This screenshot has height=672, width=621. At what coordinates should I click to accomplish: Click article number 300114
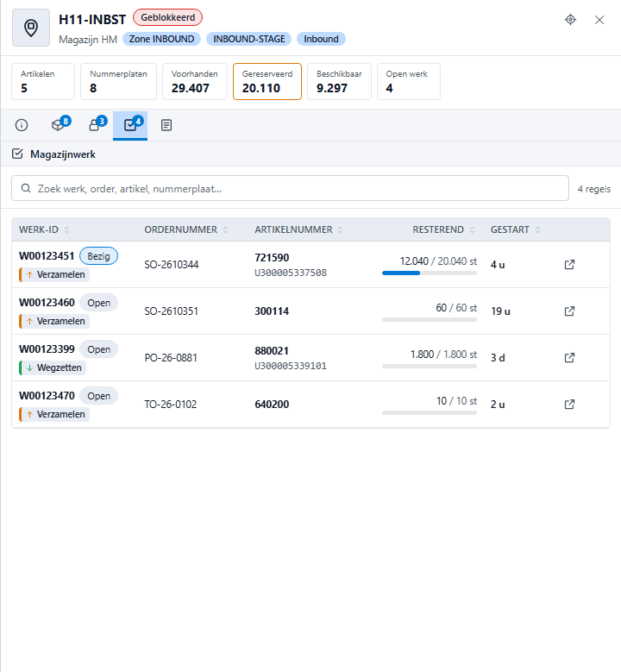pos(272,311)
